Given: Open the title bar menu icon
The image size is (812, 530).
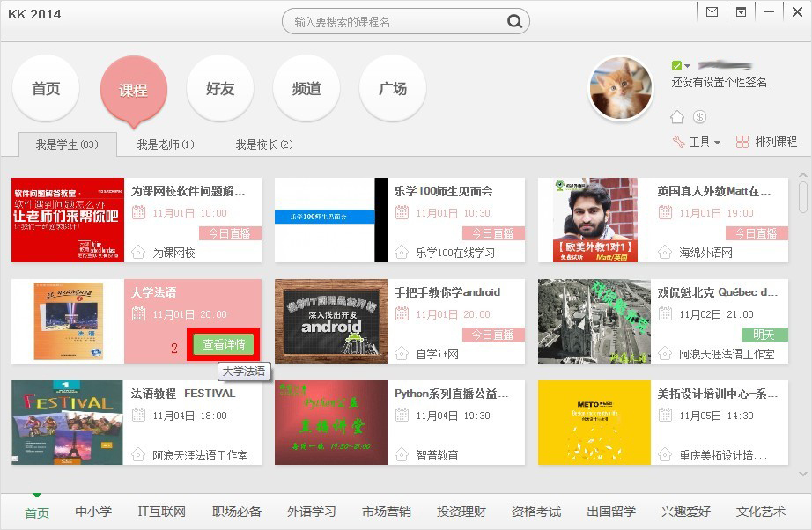Looking at the screenshot, I should click(x=741, y=12).
